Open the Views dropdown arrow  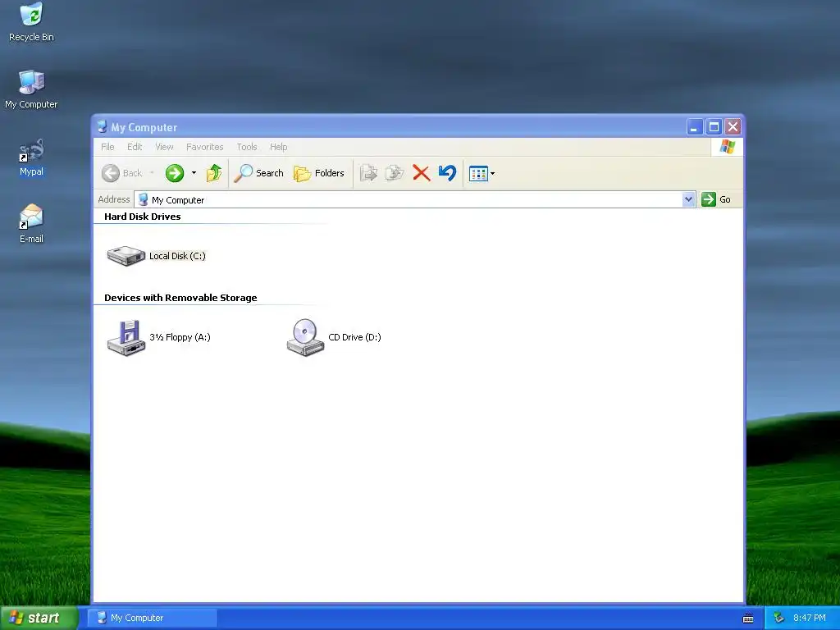tap(493, 174)
